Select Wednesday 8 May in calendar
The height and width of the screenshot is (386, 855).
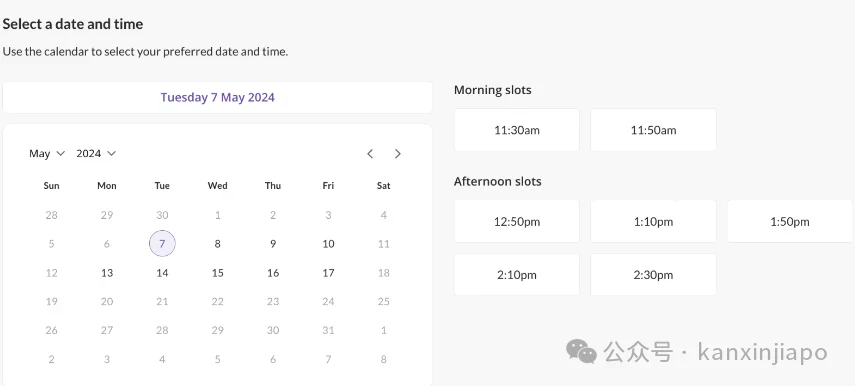(x=218, y=244)
